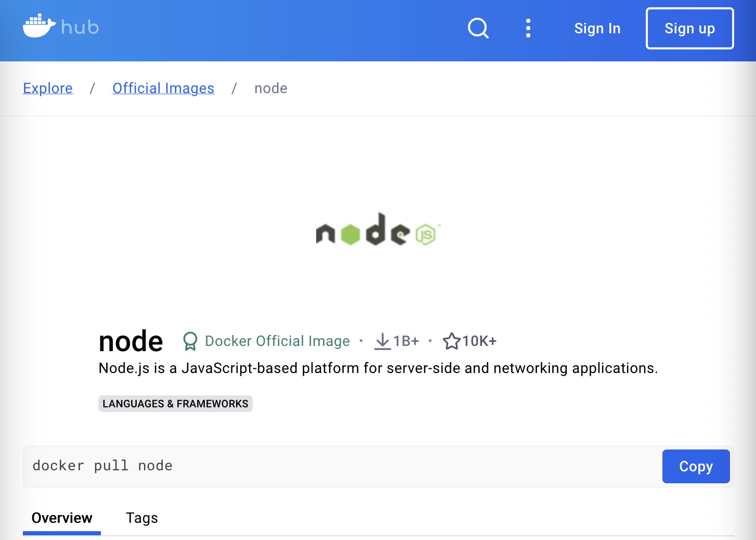
Task: Click the Sign In link
Action: click(597, 29)
